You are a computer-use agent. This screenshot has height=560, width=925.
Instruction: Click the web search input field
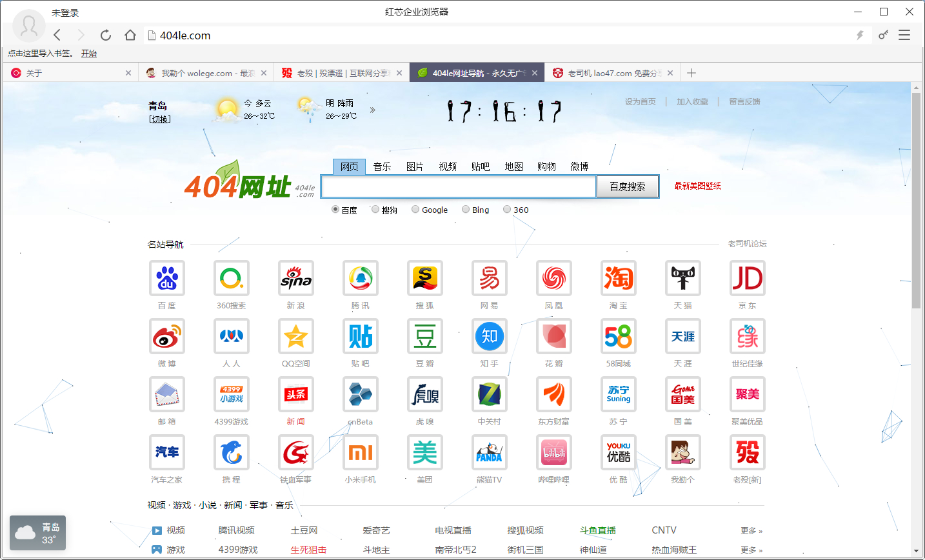click(x=459, y=186)
